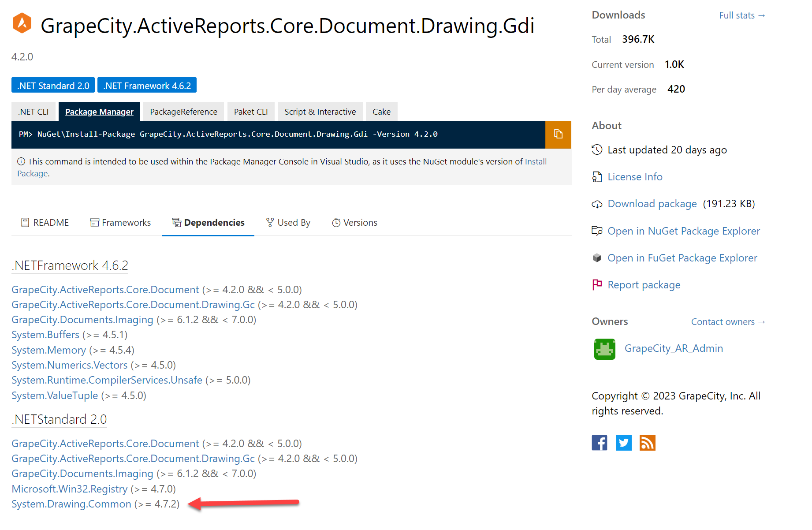
Task: Open GrapeCity.Documents.Imaging under .NETFramework 4.6.2
Action: tap(82, 320)
